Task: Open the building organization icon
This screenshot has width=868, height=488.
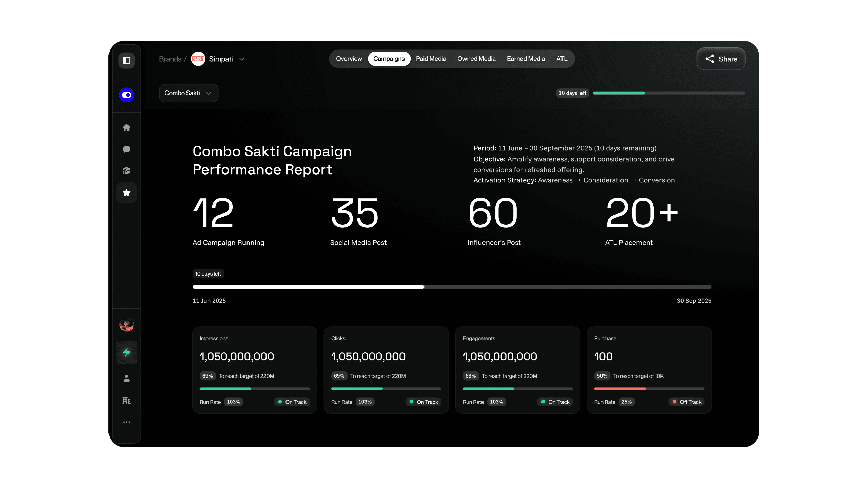Action: click(x=126, y=400)
